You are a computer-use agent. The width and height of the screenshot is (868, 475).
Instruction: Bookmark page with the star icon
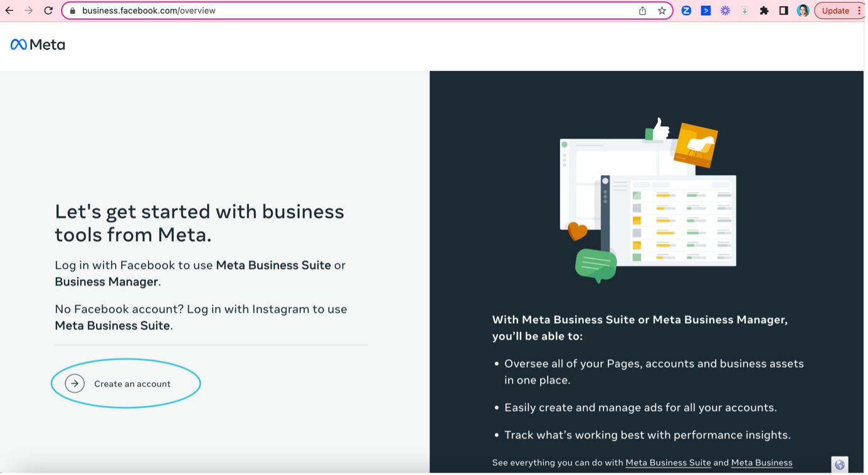pos(662,11)
